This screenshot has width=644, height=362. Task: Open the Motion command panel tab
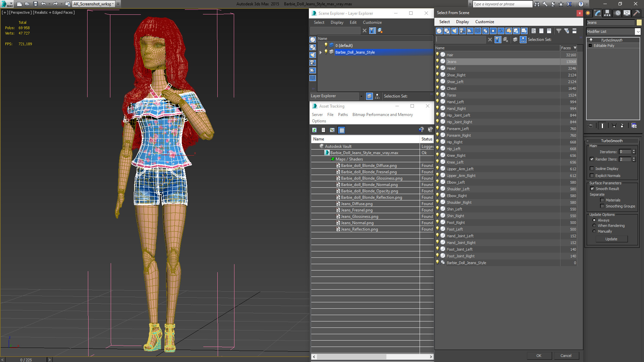pyautogui.click(x=617, y=13)
